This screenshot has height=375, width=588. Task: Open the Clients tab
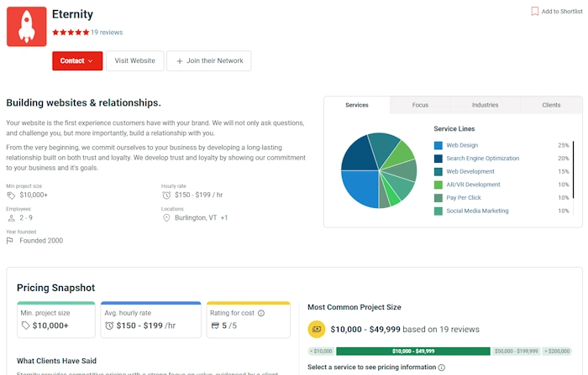(551, 105)
